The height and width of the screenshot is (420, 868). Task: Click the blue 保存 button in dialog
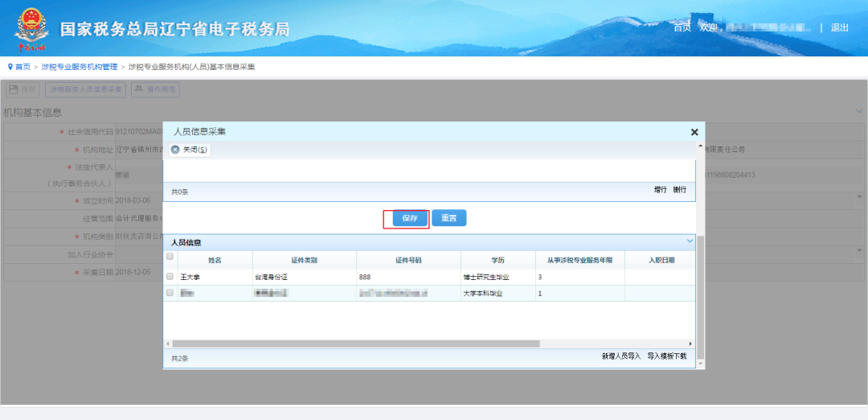click(x=410, y=218)
